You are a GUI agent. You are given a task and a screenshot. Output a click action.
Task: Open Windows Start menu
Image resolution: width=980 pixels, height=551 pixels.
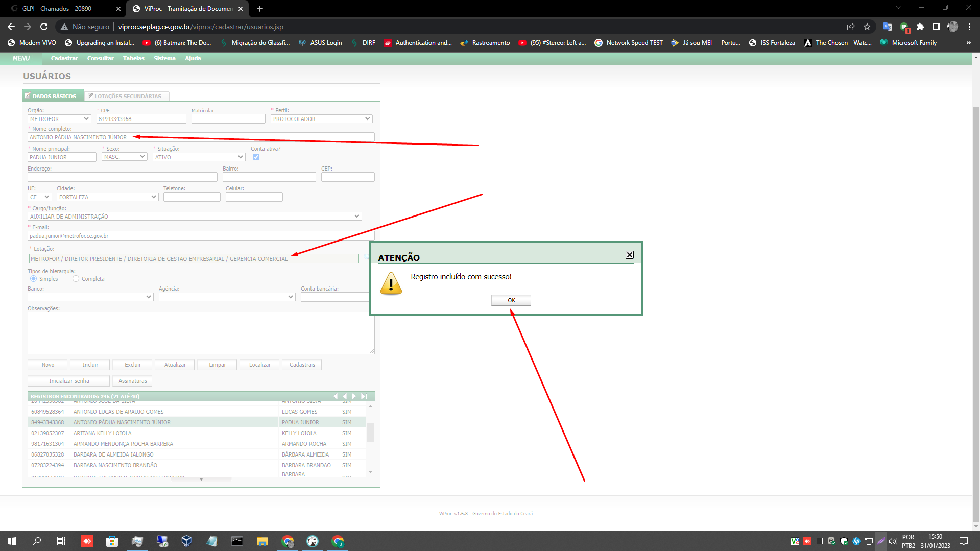pyautogui.click(x=12, y=541)
